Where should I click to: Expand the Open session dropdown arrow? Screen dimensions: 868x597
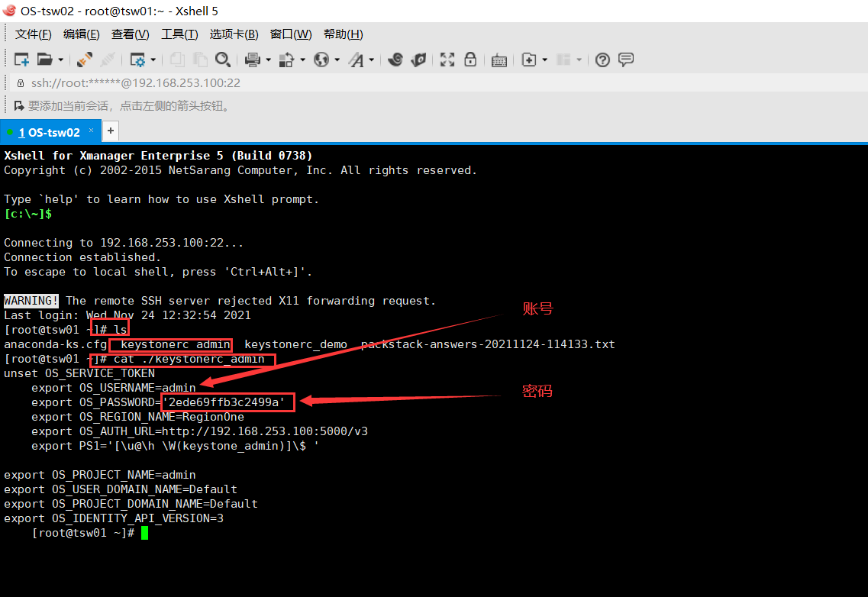coord(61,60)
